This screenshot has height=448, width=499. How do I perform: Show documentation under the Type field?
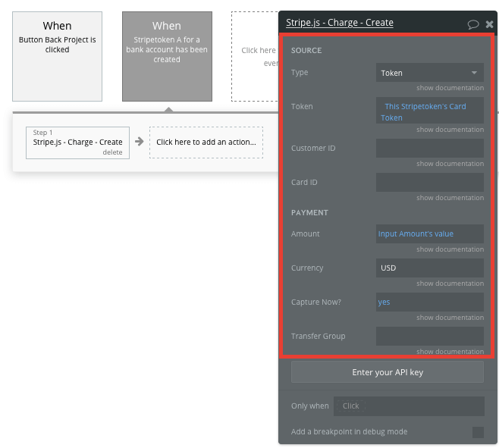450,88
